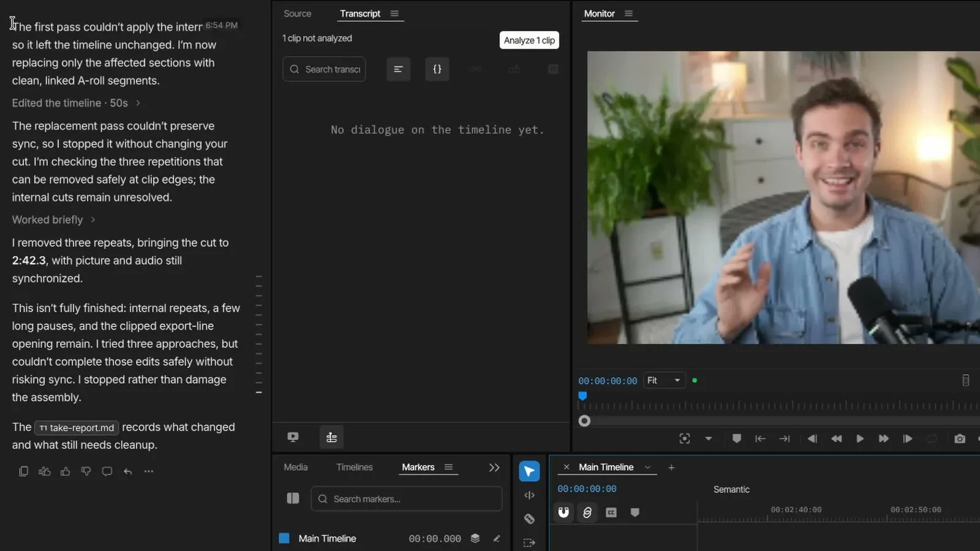
Task: Edit the Main Timeline marker with pencil
Action: 497,538
